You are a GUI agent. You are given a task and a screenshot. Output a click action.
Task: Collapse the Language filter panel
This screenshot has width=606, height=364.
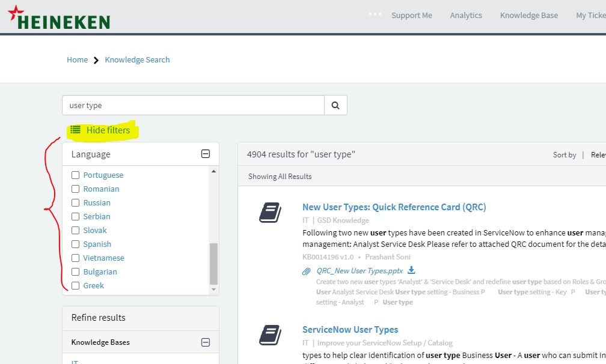[206, 154]
